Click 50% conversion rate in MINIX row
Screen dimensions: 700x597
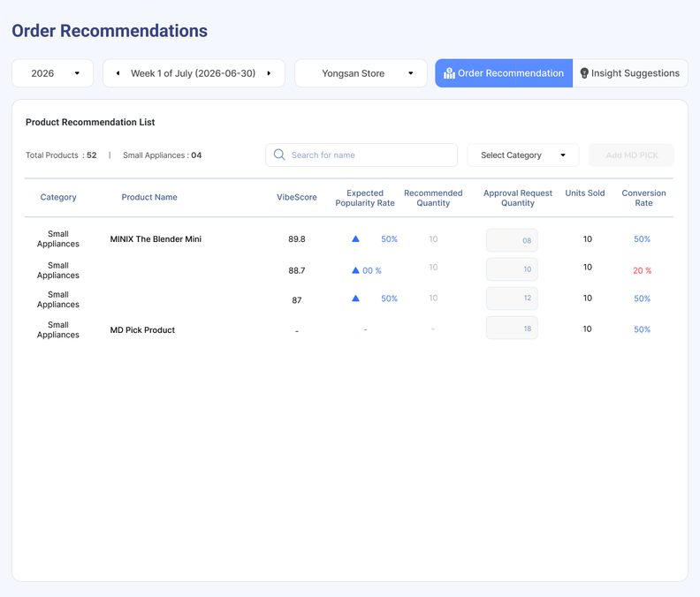642,238
